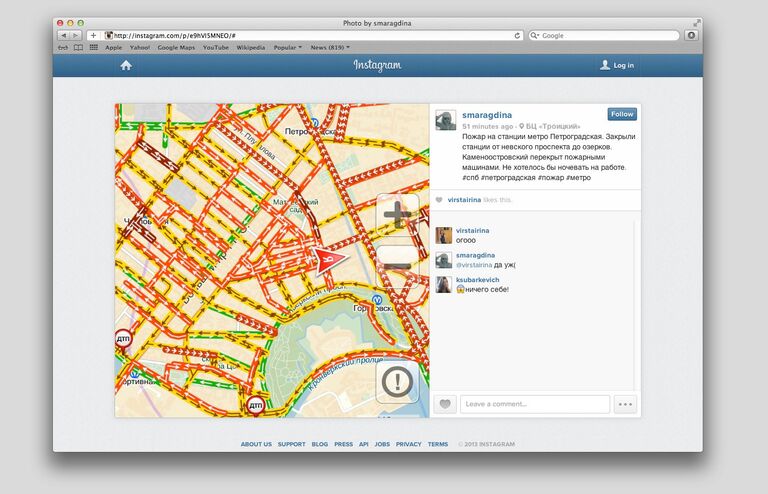The width and height of the screenshot is (768, 494).
Task: Open the Reading List glasses icon
Action: pos(64,47)
